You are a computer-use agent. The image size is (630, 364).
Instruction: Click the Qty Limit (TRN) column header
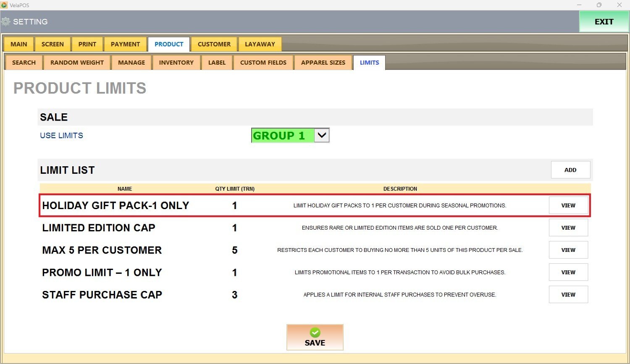pyautogui.click(x=235, y=189)
